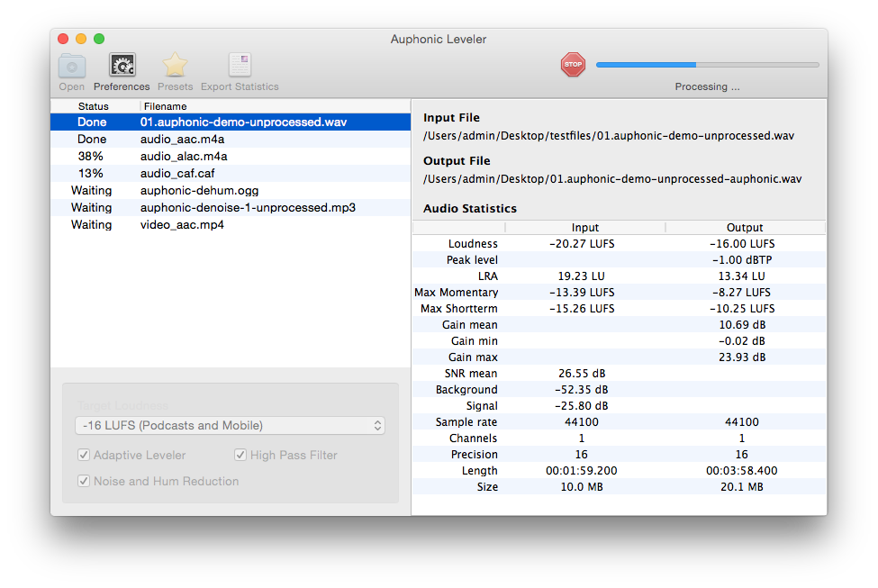Open the Preferences gear icon
The height and width of the screenshot is (588, 878).
click(122, 66)
